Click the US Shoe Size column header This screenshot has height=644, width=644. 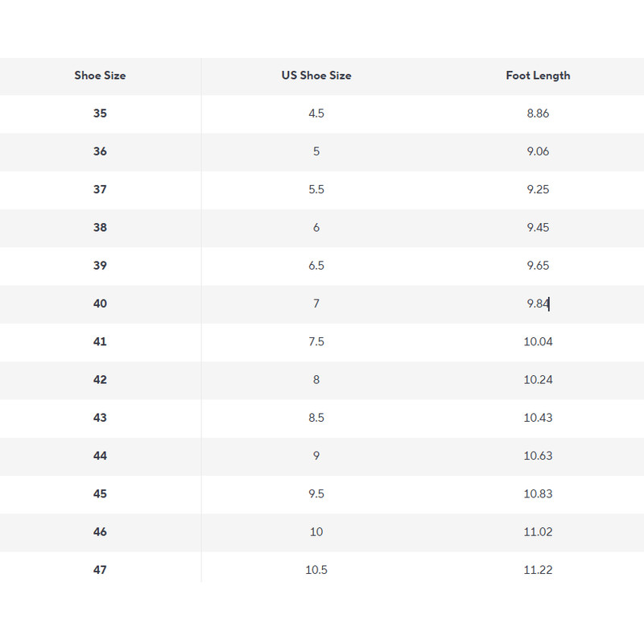[x=316, y=76]
